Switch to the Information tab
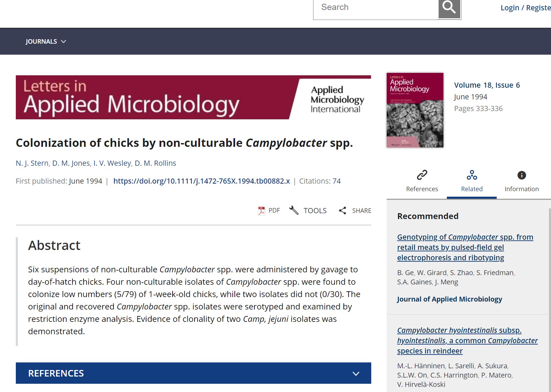This screenshot has width=551, height=392. coord(521,181)
